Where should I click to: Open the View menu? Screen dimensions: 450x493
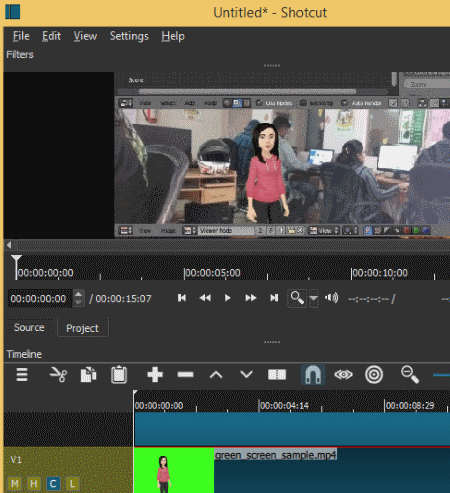(85, 36)
